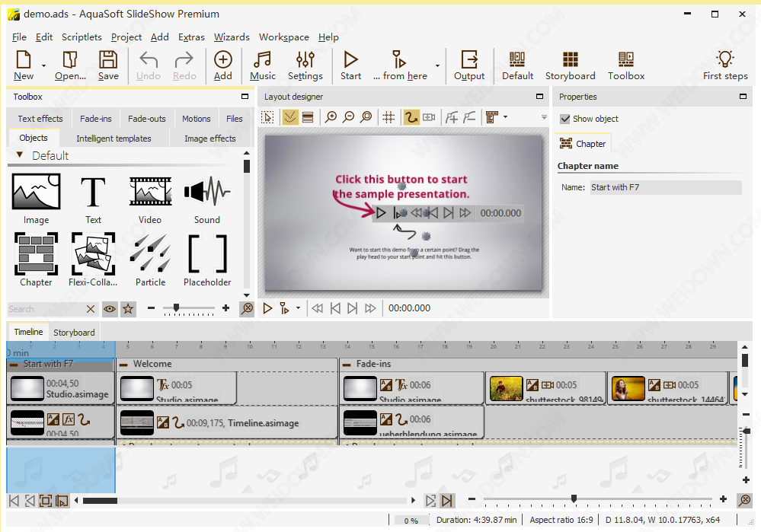Switch to Intelligent templates tab

click(114, 139)
